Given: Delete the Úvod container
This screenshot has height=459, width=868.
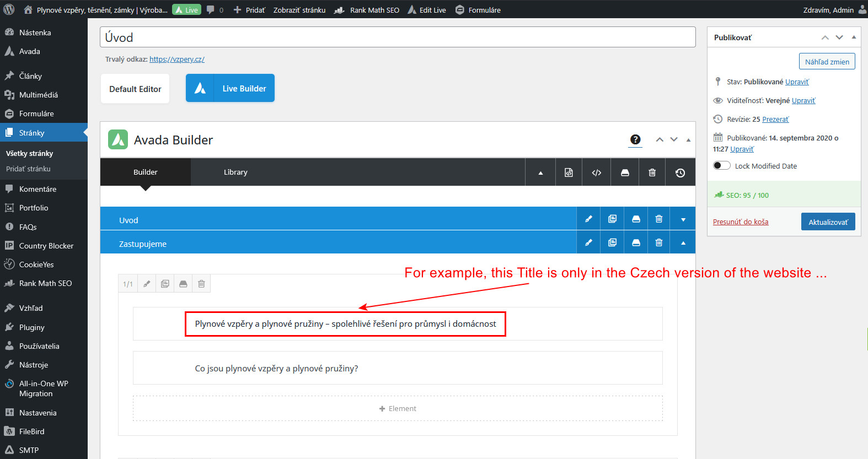Looking at the screenshot, I should tap(658, 219).
